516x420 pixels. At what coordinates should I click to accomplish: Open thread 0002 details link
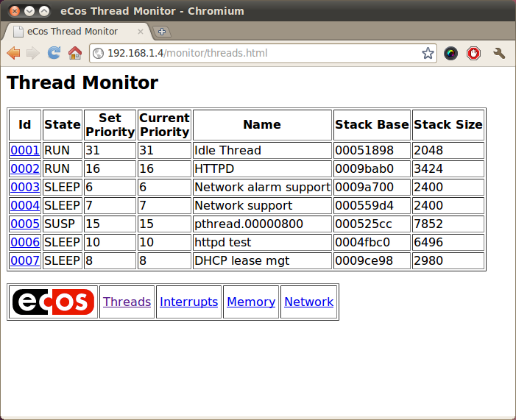(25, 168)
